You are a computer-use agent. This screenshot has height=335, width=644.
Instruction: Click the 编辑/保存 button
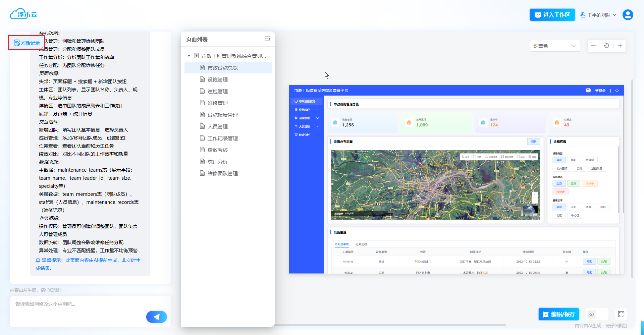558,314
